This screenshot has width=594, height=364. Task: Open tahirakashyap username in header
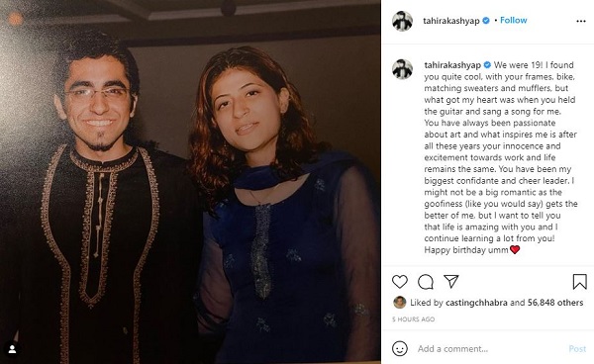[451, 21]
